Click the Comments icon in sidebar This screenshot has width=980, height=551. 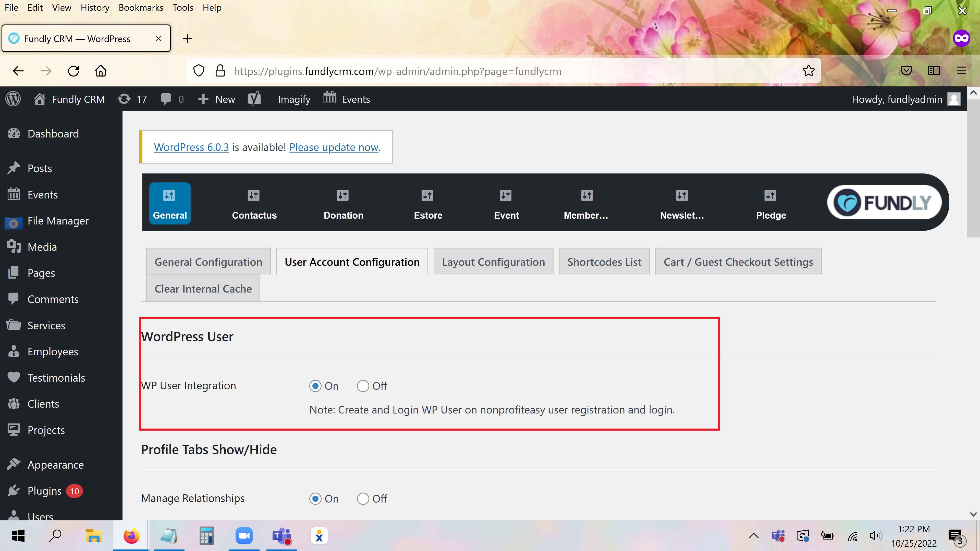(14, 299)
